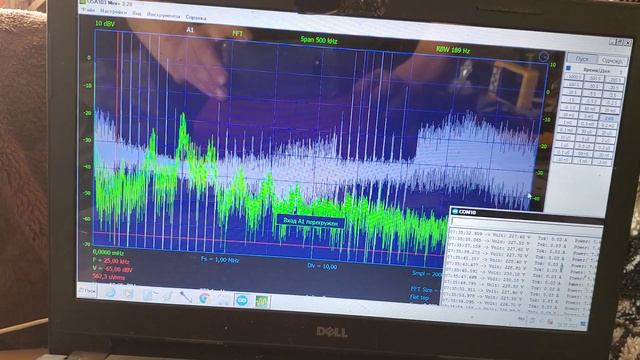This screenshot has height=360, width=640.
Task: Open the Инструменты menu
Action: tap(163, 16)
